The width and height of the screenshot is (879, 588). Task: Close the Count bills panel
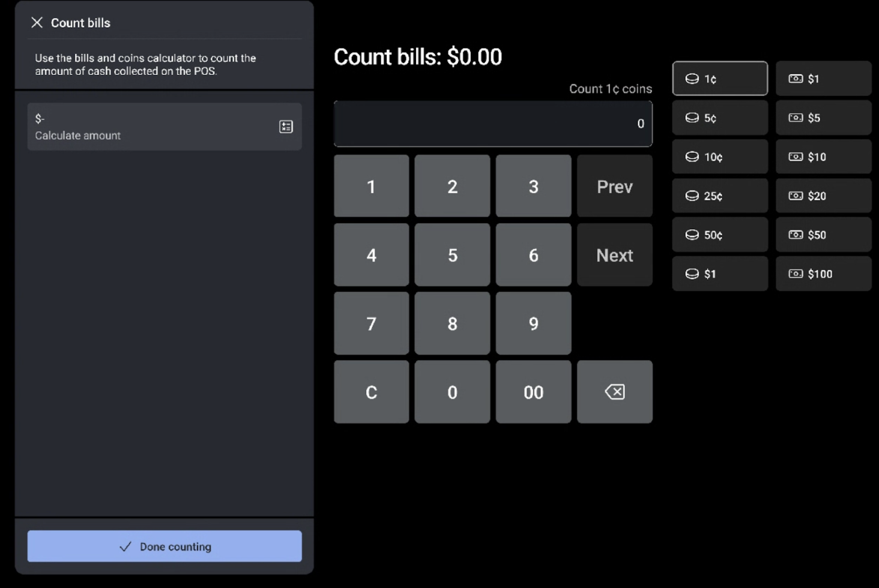(37, 23)
